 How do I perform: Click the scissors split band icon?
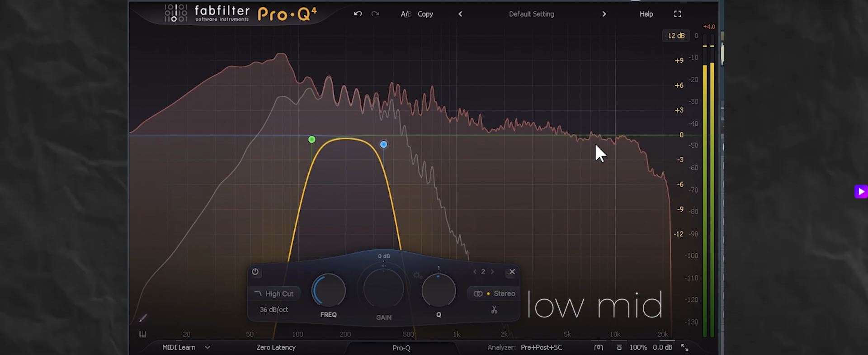tap(494, 310)
